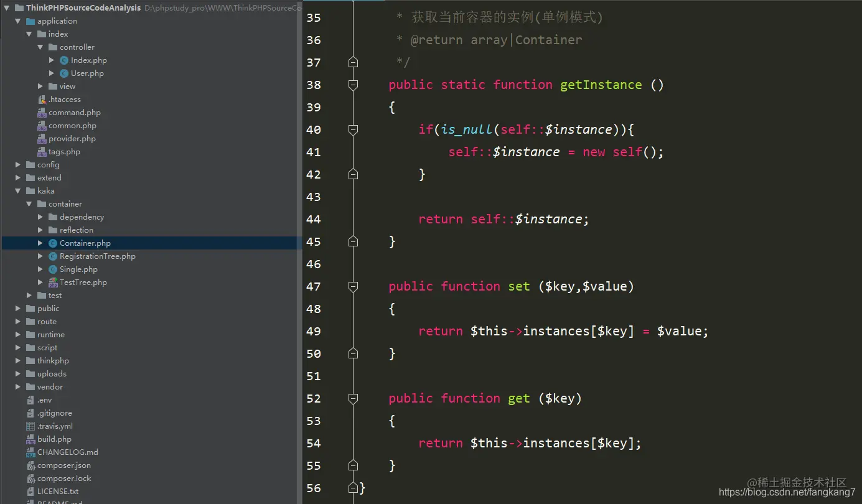Select the vendor folder name
Screen dimensions: 862x504
[50, 387]
